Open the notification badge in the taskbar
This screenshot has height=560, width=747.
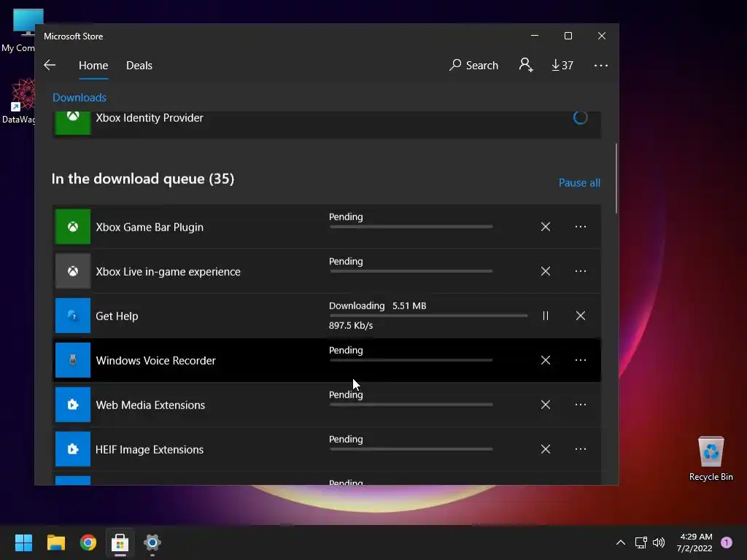tap(727, 542)
